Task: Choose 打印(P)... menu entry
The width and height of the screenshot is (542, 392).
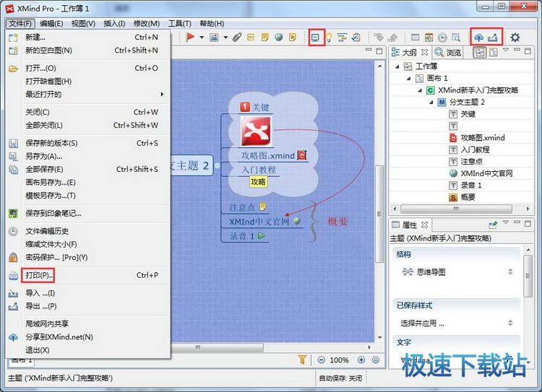Action: [x=87, y=275]
